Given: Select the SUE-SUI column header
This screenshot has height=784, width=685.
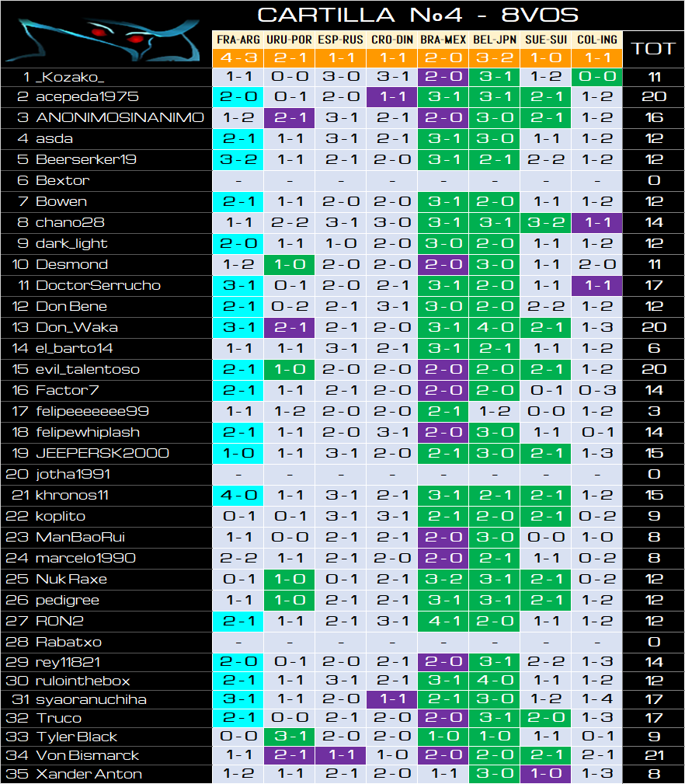Looking at the screenshot, I should tap(546, 40).
